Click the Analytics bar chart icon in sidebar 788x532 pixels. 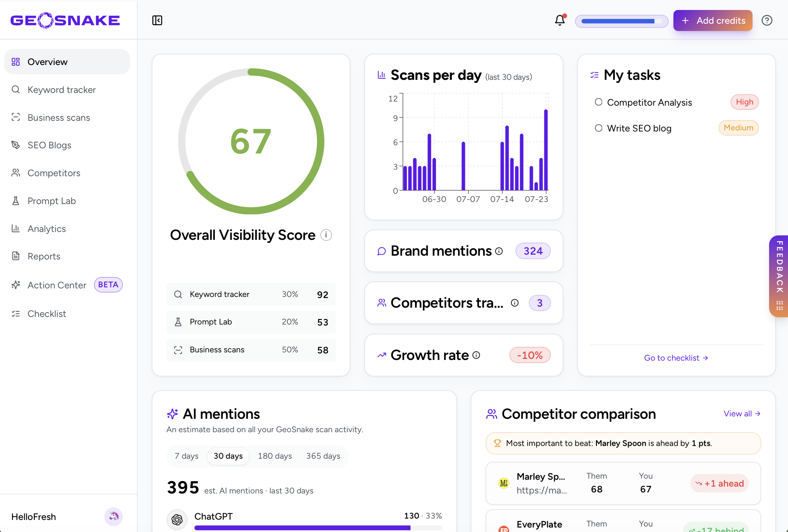16,228
